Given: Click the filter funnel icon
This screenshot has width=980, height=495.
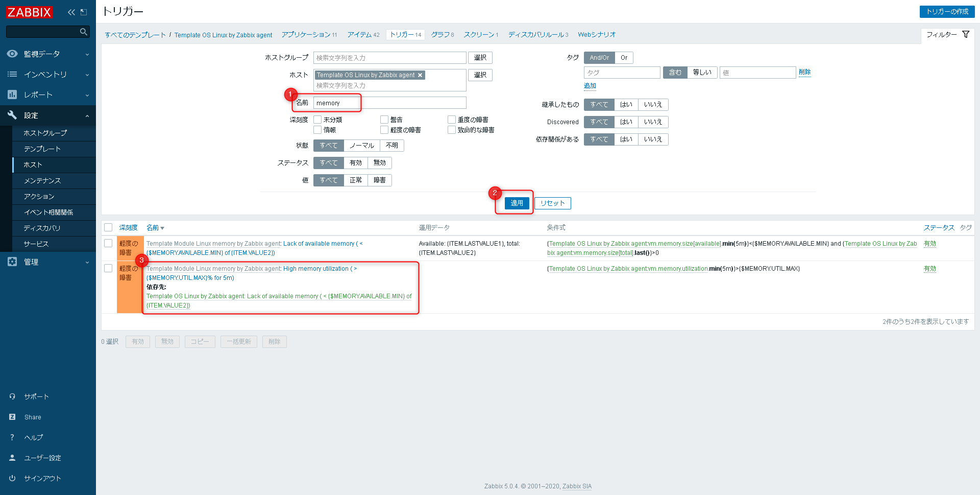Looking at the screenshot, I should pos(966,34).
